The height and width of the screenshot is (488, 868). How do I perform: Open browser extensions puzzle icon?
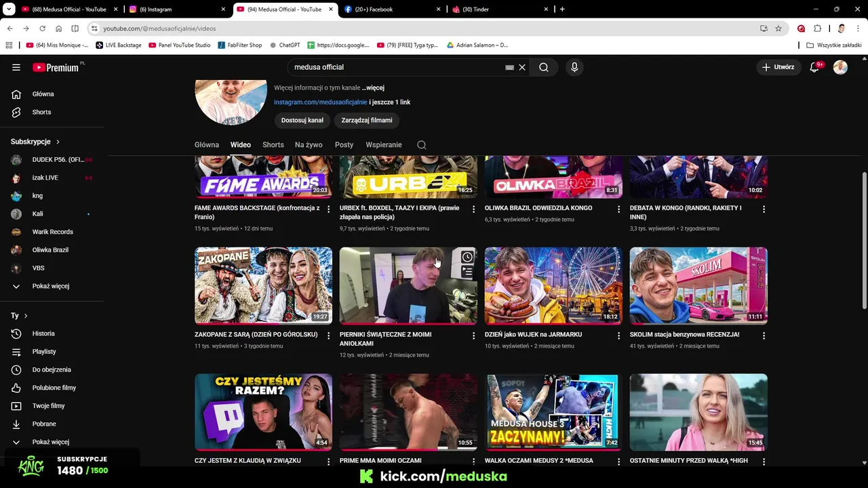pyautogui.click(x=818, y=28)
